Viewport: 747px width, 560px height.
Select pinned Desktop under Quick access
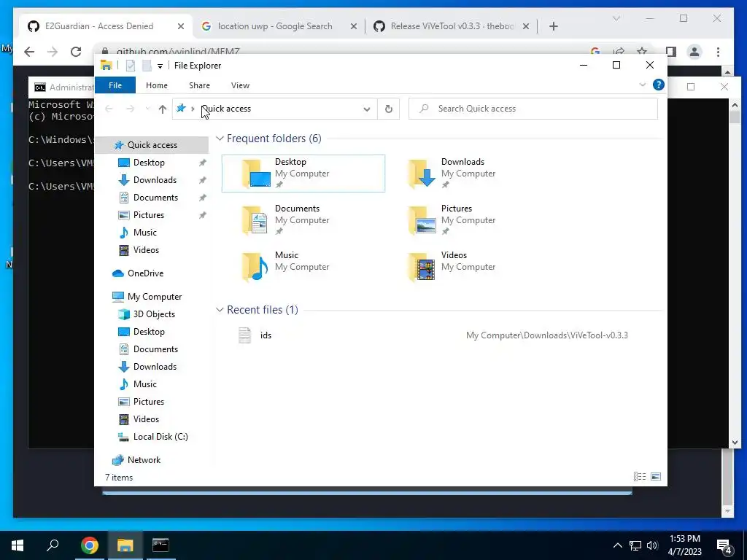[149, 163]
